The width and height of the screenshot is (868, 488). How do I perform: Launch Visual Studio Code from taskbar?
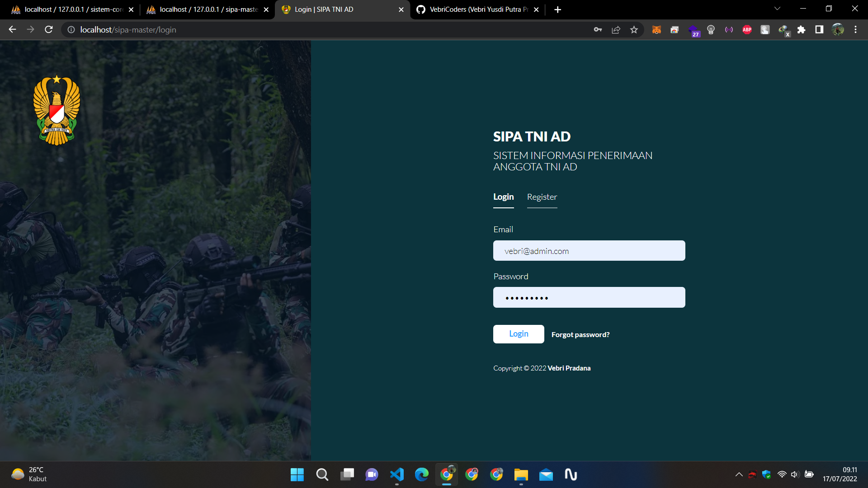pos(396,474)
